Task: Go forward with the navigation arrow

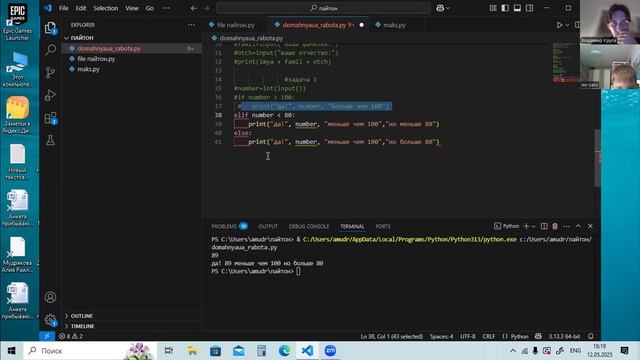Action: pos(207,8)
